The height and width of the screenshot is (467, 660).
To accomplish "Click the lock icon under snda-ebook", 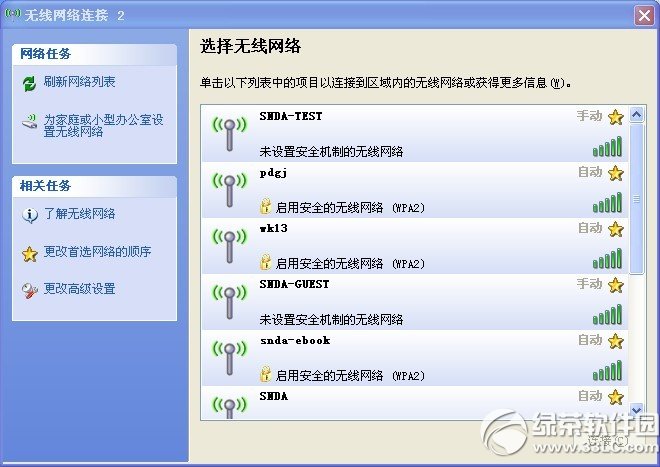I will click(265, 374).
